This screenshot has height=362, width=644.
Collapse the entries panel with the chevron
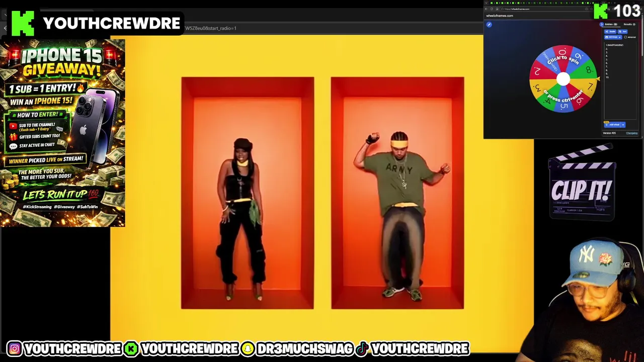click(602, 24)
